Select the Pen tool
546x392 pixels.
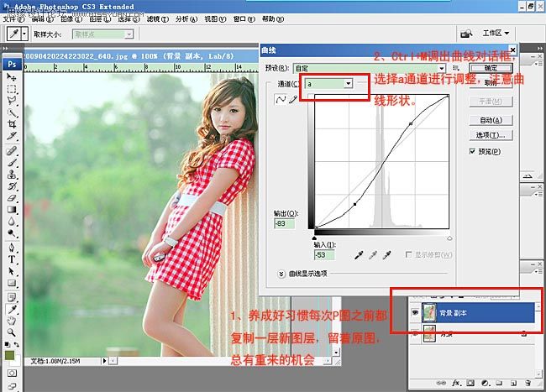pyautogui.click(x=12, y=248)
